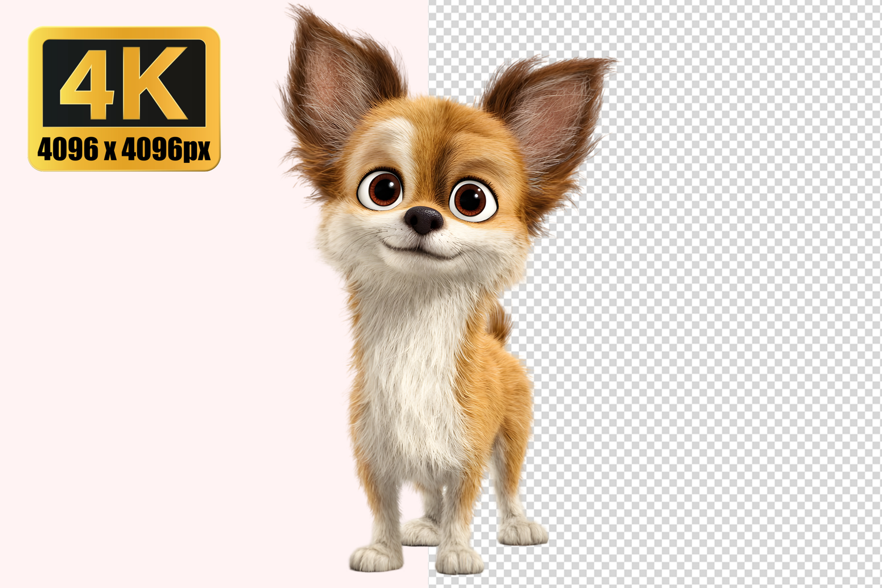The height and width of the screenshot is (588, 882).
Task: Click the white fur on the puppy's chest
Action: click(x=412, y=365)
